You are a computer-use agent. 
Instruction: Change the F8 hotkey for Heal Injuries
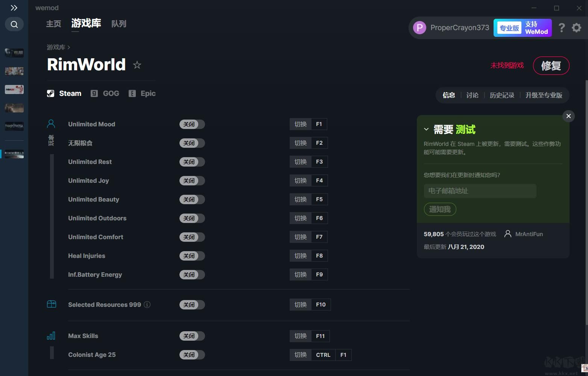[x=319, y=256]
